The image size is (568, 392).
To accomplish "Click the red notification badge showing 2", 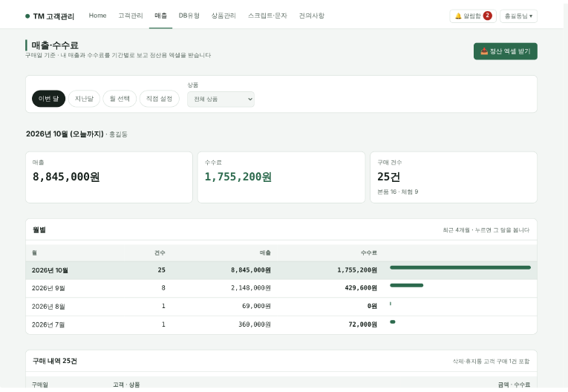I will click(x=488, y=16).
